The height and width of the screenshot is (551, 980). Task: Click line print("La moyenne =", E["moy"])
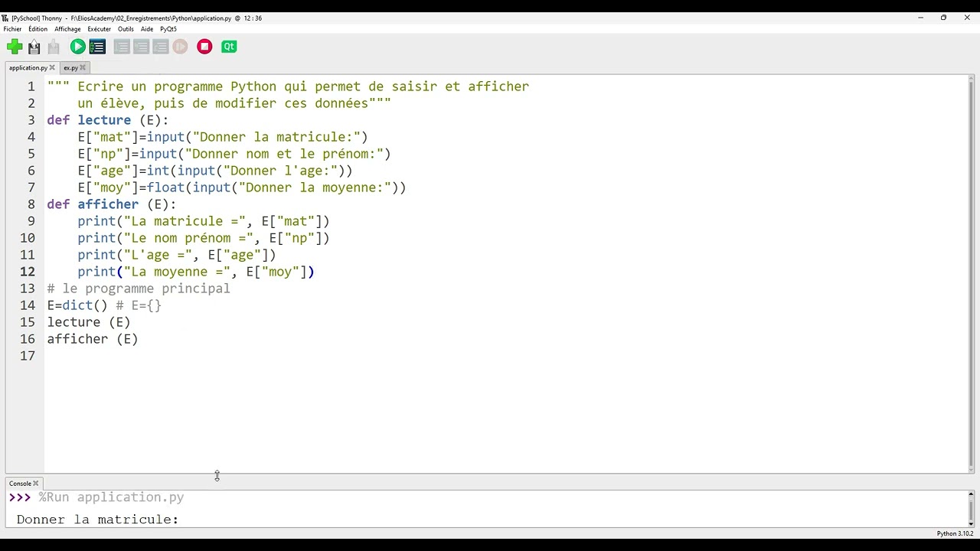[x=196, y=272]
